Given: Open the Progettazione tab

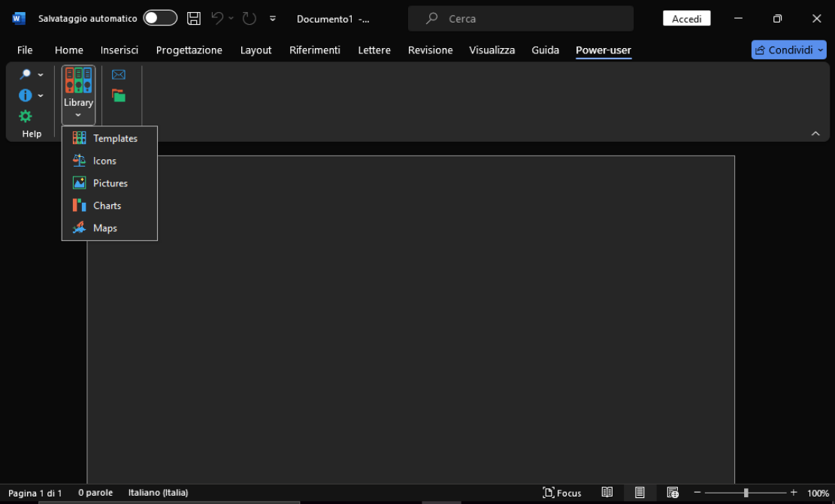Looking at the screenshot, I should pyautogui.click(x=189, y=50).
